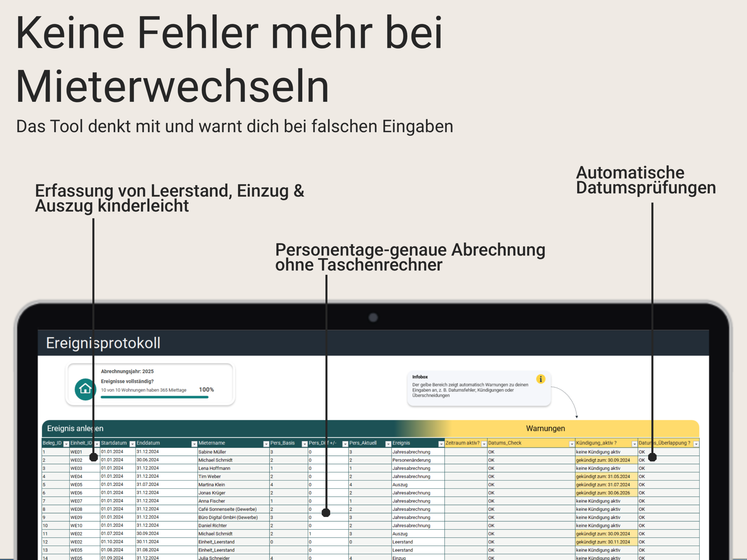This screenshot has height=560, width=747.
Task: Open the Startdatum filter dropdown
Action: [x=132, y=444]
